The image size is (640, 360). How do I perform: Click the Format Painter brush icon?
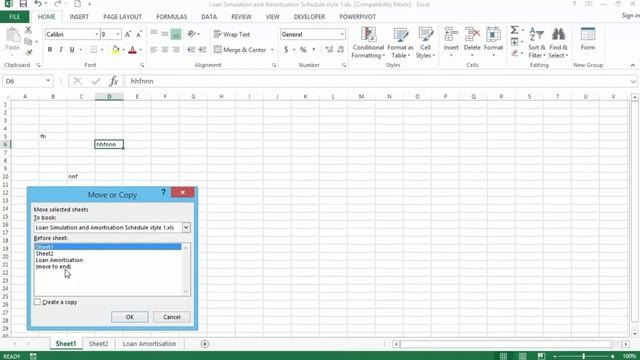(28, 52)
